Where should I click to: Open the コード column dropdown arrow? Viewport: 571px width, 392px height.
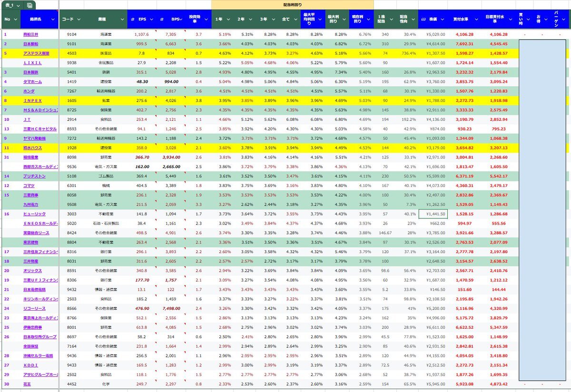[x=79, y=20]
